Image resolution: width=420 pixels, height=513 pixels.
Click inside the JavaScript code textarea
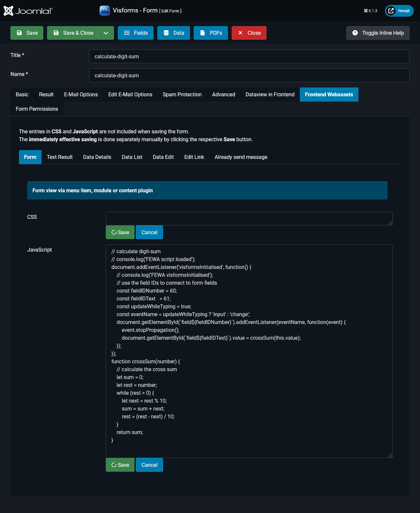pos(249,351)
